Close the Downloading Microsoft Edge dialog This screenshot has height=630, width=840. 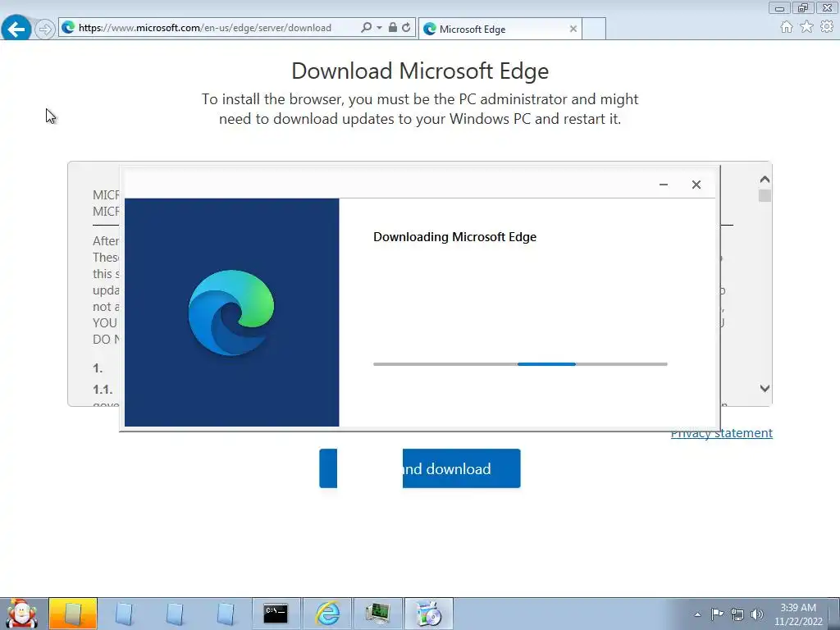coord(696,185)
